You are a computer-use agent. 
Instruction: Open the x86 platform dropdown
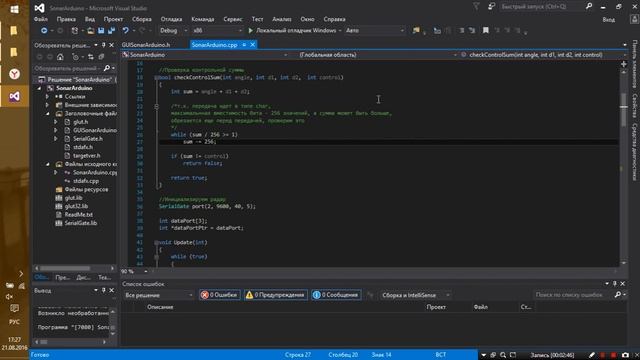click(x=217, y=31)
